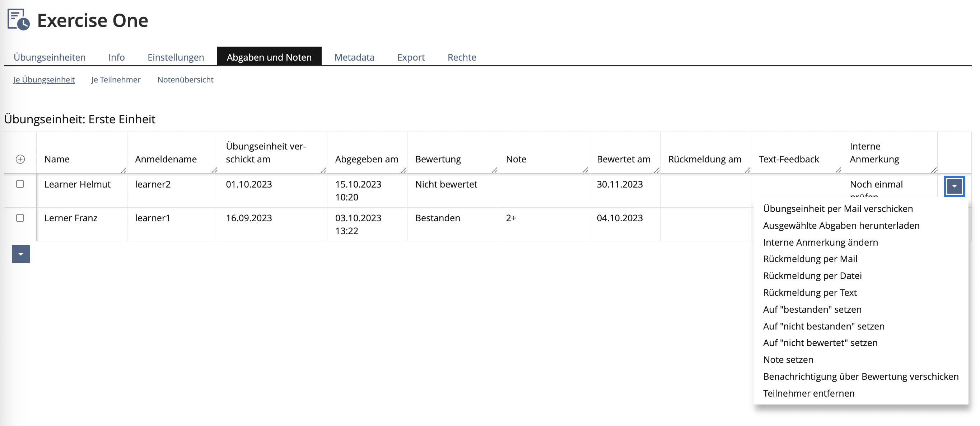980x426 pixels.
Task: Click resize handle of Anmeldename column
Action: pos(214,170)
